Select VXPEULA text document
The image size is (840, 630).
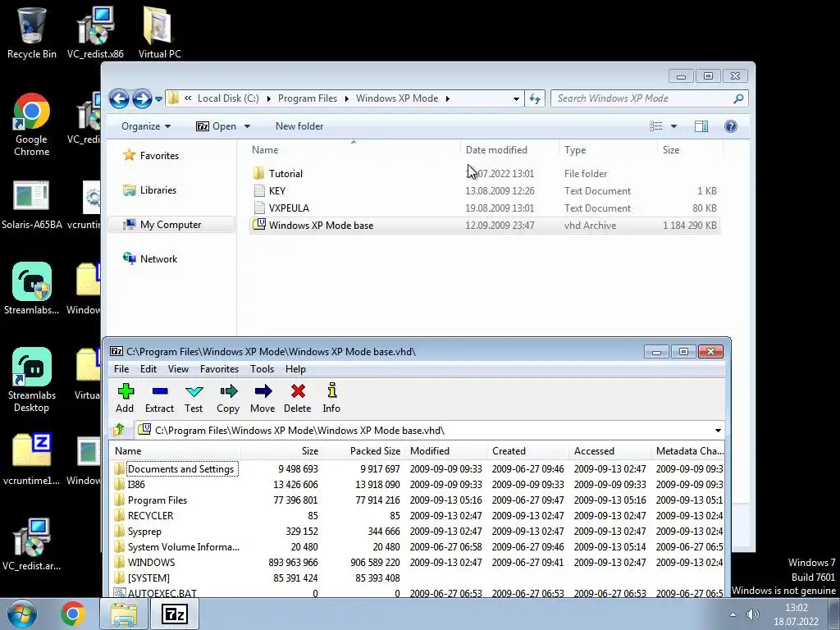[484, 208]
